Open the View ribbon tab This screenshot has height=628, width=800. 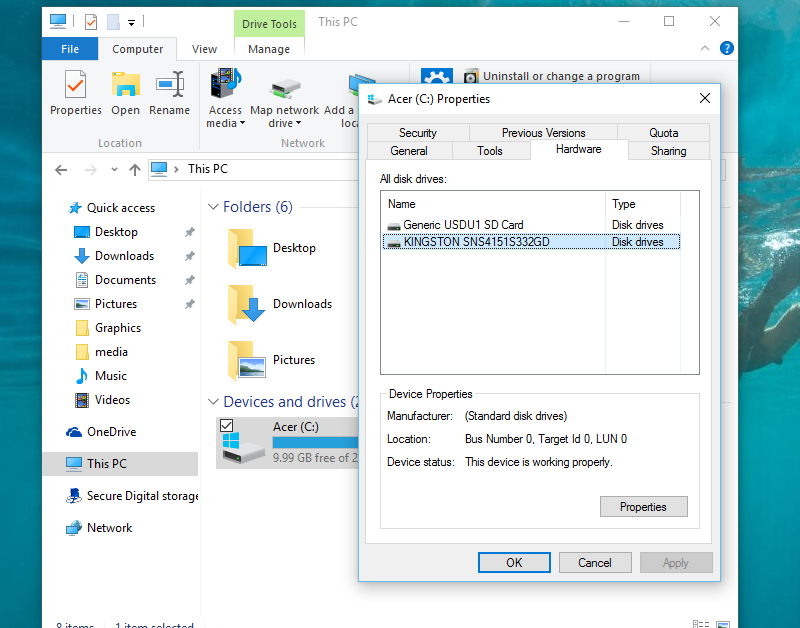(204, 49)
